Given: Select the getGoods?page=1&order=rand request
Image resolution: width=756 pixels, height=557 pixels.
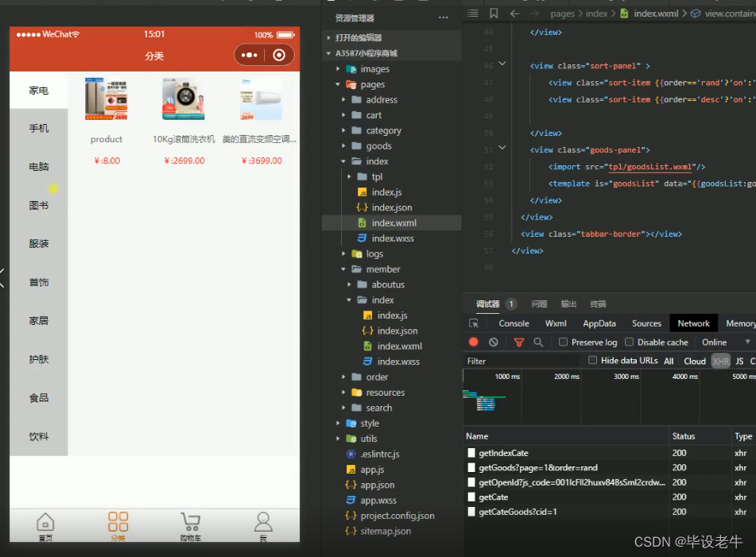Looking at the screenshot, I should pos(537,467).
